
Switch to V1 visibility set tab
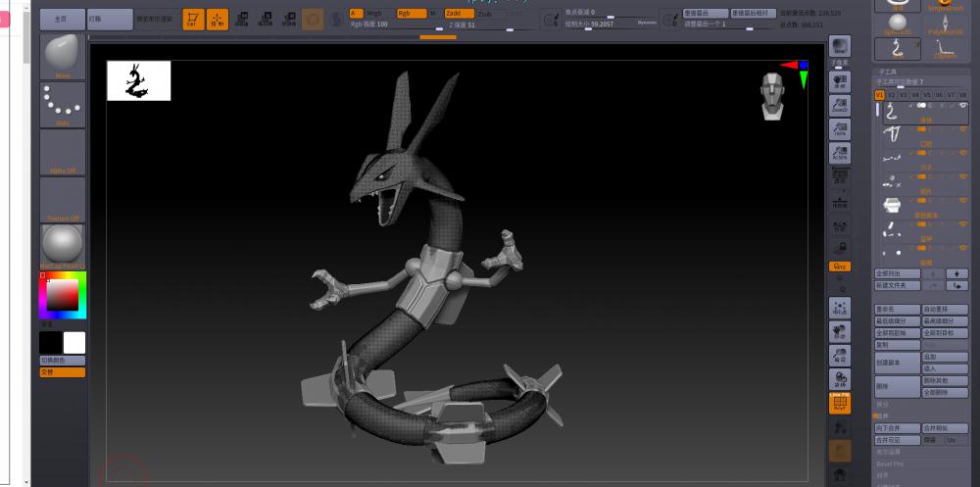tap(879, 95)
